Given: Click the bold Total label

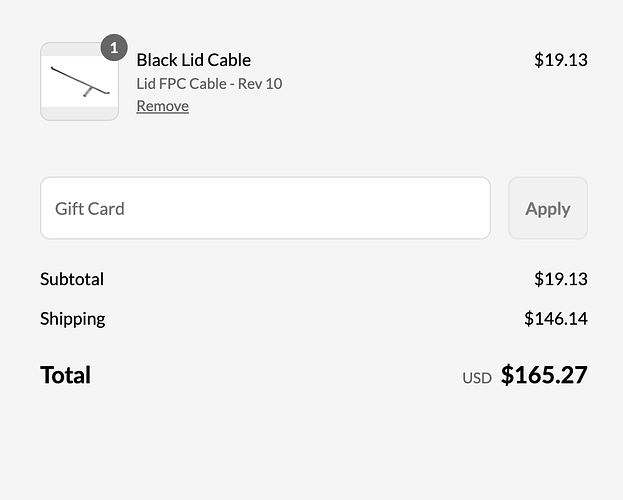Looking at the screenshot, I should tap(66, 375).
